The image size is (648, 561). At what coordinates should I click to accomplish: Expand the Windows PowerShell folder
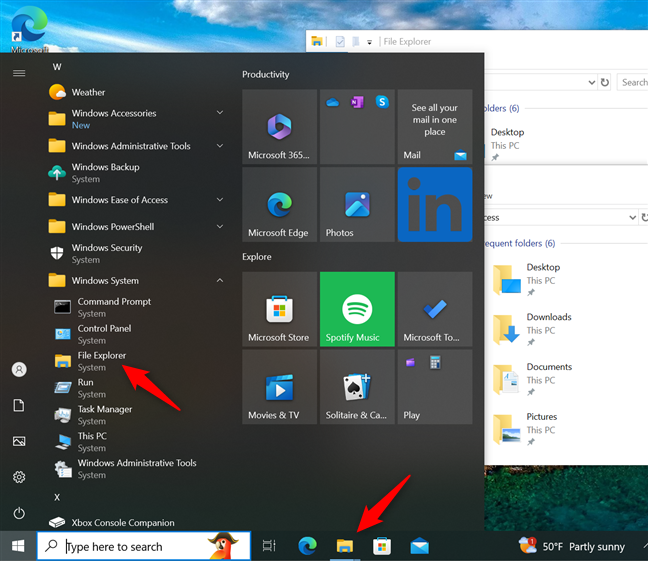(136, 227)
